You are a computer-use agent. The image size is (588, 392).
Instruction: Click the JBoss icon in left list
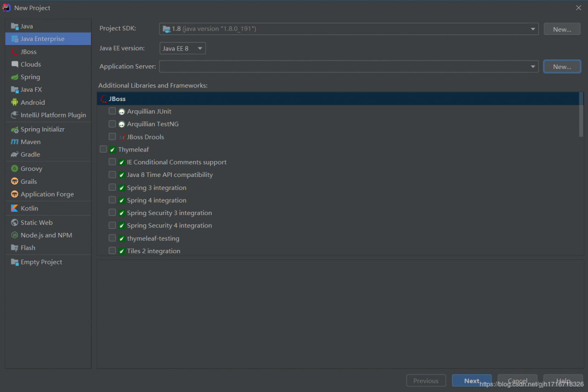pos(15,52)
